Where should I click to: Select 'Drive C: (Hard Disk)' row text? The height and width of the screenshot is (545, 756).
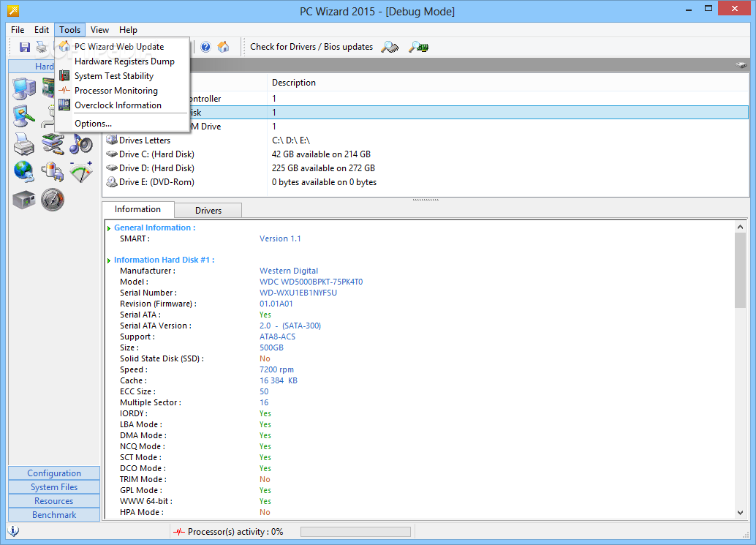point(156,154)
